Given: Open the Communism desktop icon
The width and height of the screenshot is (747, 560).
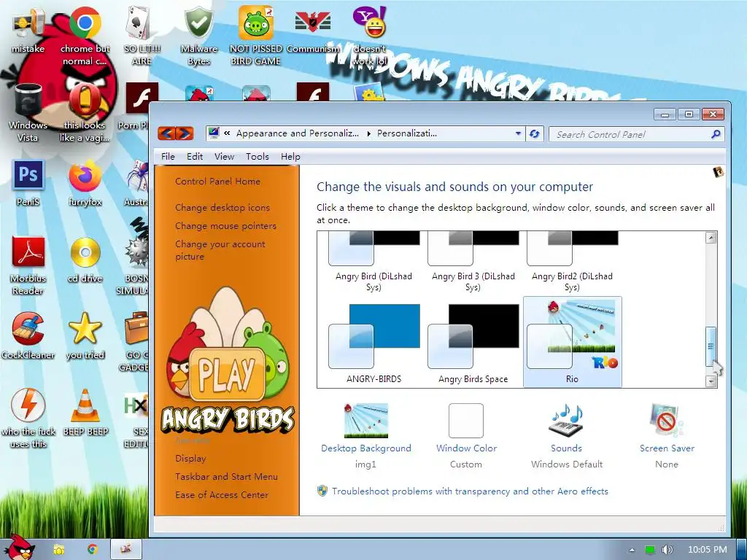Looking at the screenshot, I should click(313, 31).
